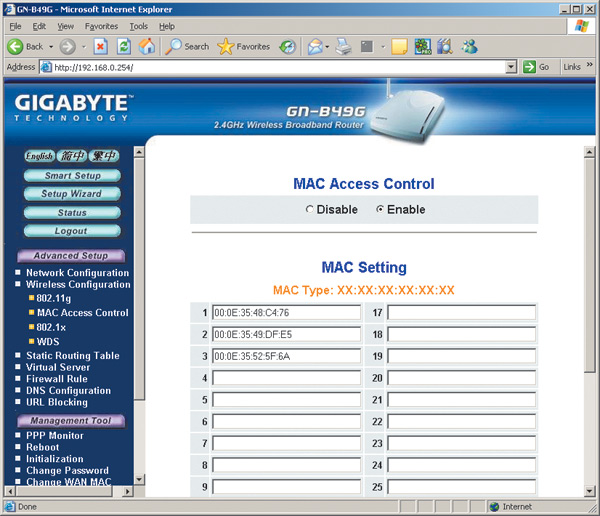This screenshot has width=600, height=516.
Task: Switch language to Simplified Chinese button
Action: pyautogui.click(x=72, y=156)
